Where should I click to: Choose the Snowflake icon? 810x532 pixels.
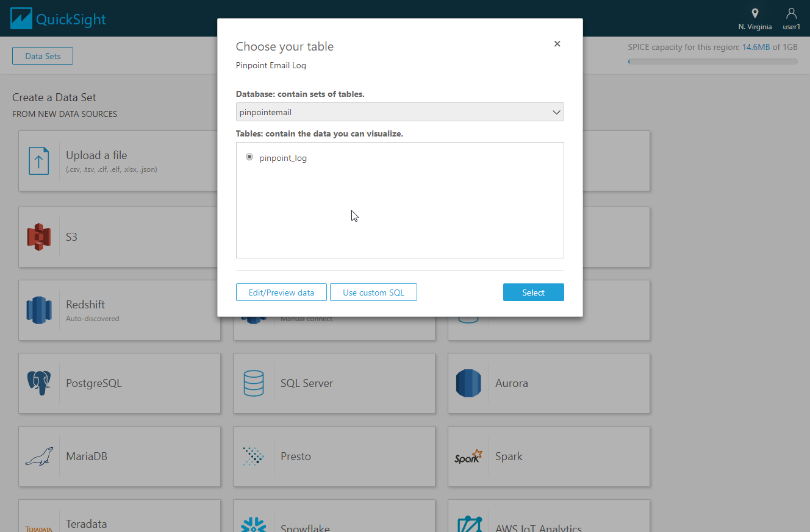point(254,525)
